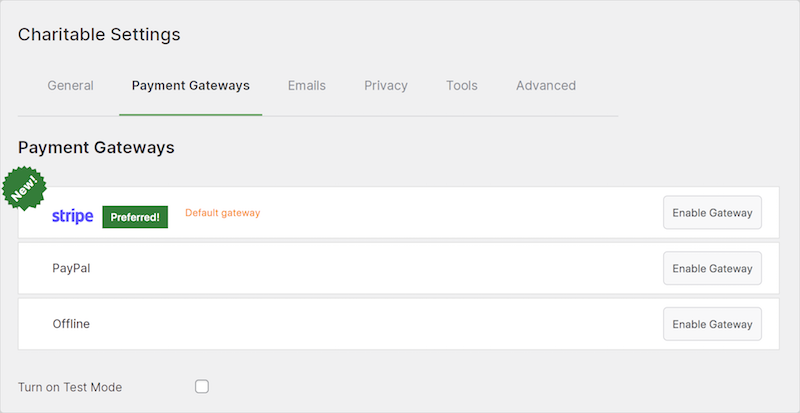The image size is (800, 413).
Task: Switch to the Emails tab
Action: point(307,85)
